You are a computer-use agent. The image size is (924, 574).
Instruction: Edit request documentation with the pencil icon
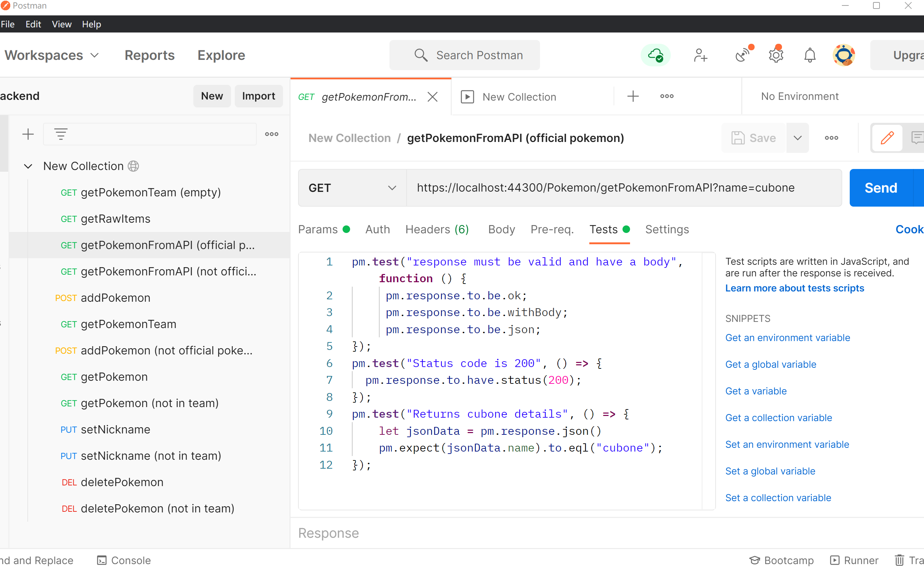coord(887,138)
